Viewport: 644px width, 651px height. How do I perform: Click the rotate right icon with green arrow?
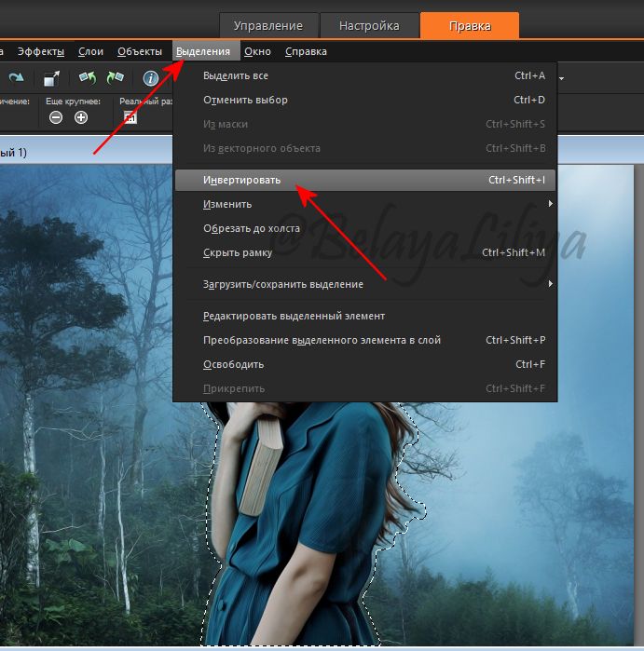115,77
